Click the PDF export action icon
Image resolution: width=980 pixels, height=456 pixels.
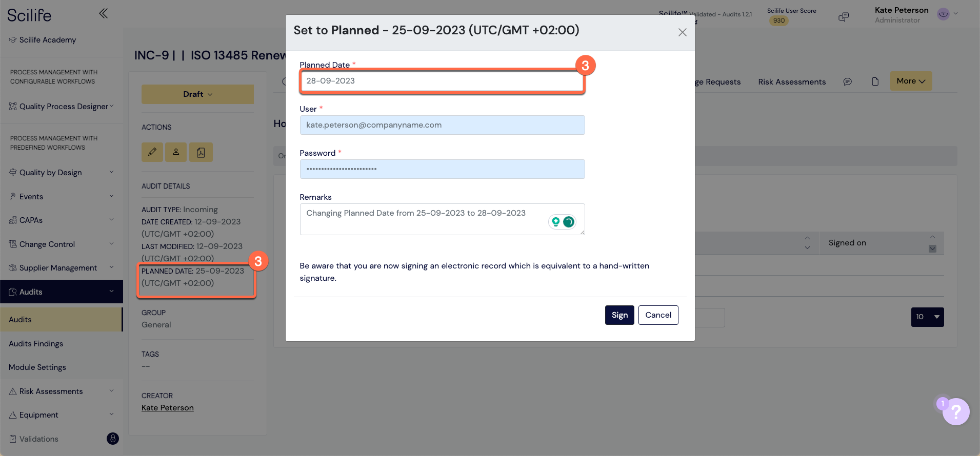(x=201, y=152)
